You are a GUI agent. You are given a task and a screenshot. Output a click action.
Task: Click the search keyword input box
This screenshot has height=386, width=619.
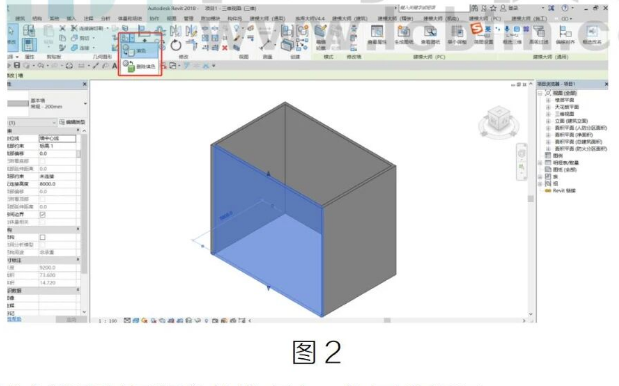[x=433, y=8]
